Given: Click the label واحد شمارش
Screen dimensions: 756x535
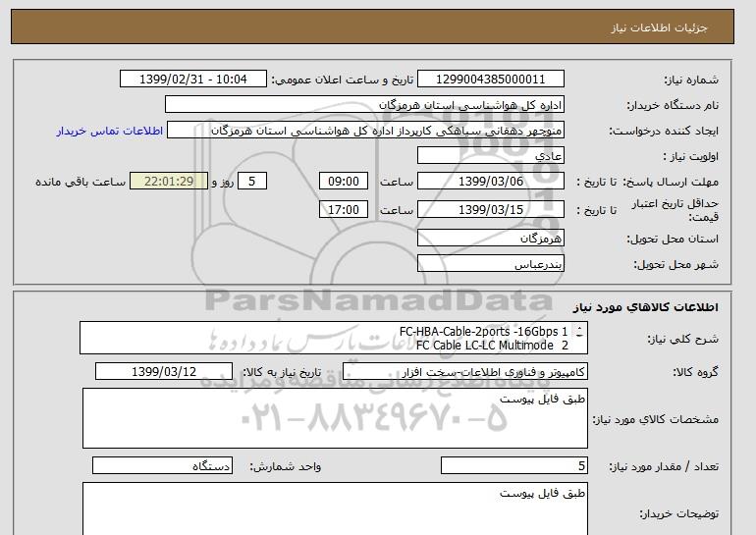Looking at the screenshot, I should click(286, 466).
